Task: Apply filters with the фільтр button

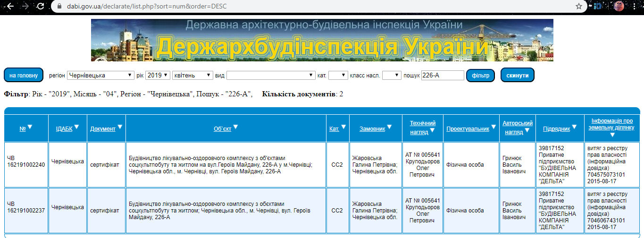Action: click(481, 76)
